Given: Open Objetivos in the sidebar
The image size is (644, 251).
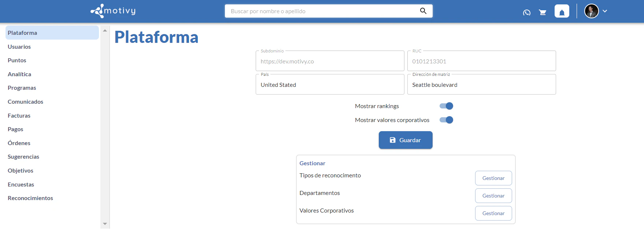Looking at the screenshot, I should click(52, 170).
